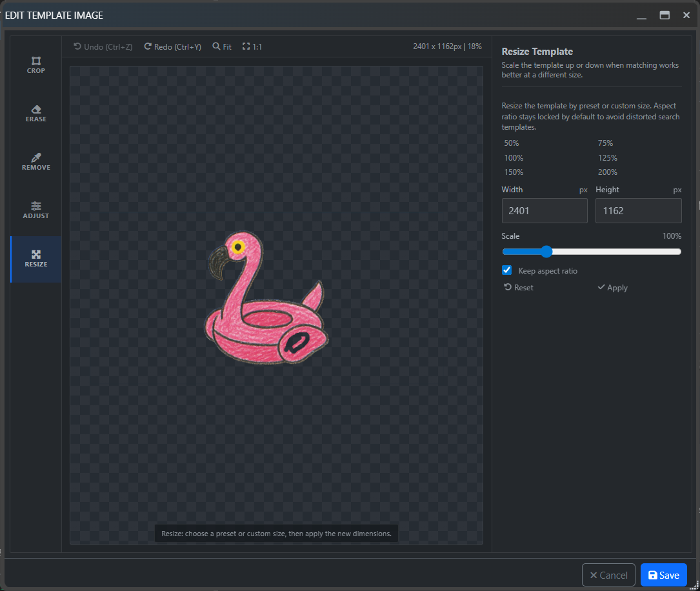Close the Edit Template Image window
700x591 pixels.
(x=686, y=15)
